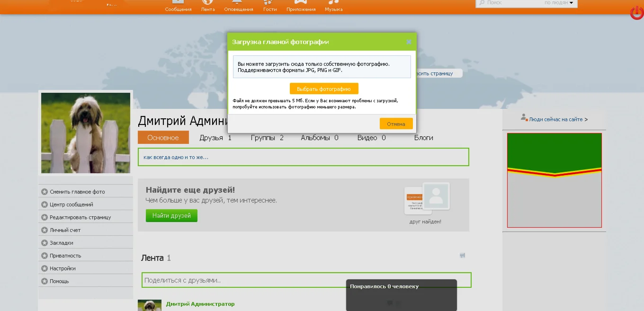
Task: Click star icon beside Личный счет
Action: pyautogui.click(x=45, y=230)
